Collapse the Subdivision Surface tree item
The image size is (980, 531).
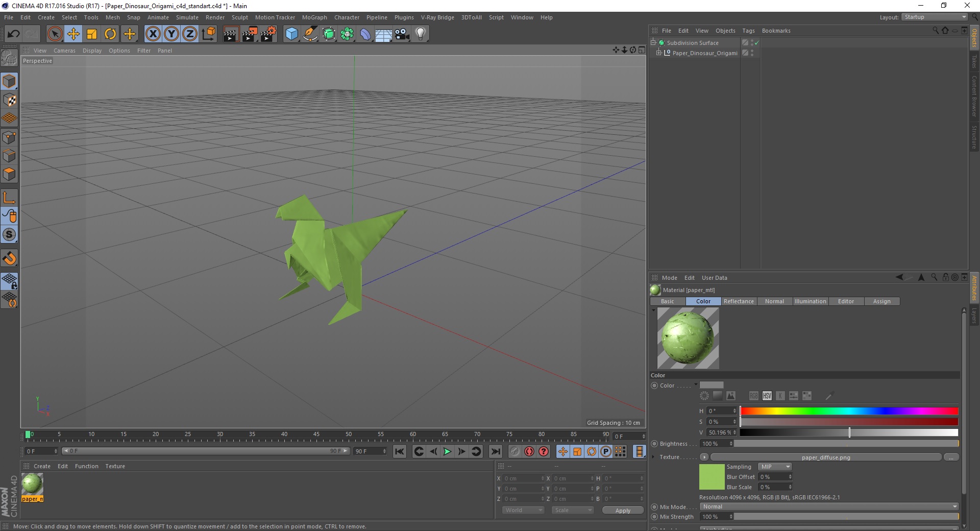653,42
